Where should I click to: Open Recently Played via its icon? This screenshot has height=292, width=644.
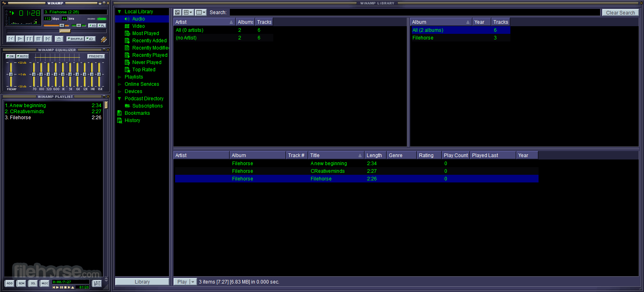pyautogui.click(x=127, y=55)
